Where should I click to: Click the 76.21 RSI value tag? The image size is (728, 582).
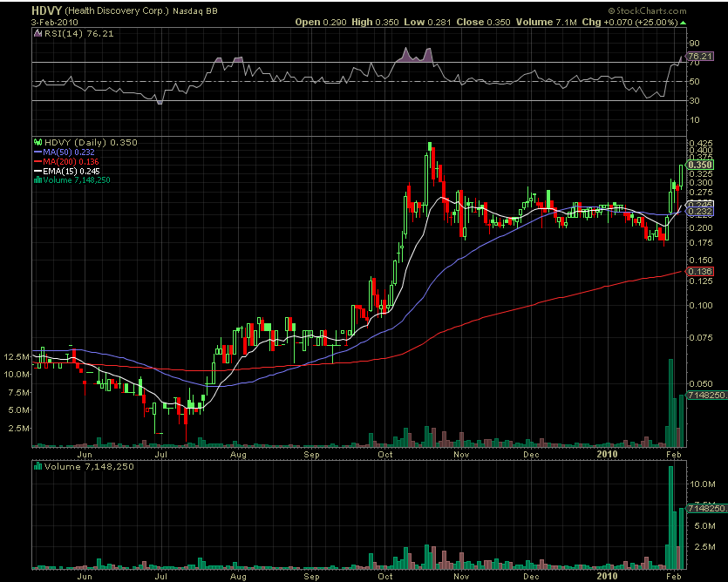(x=700, y=56)
